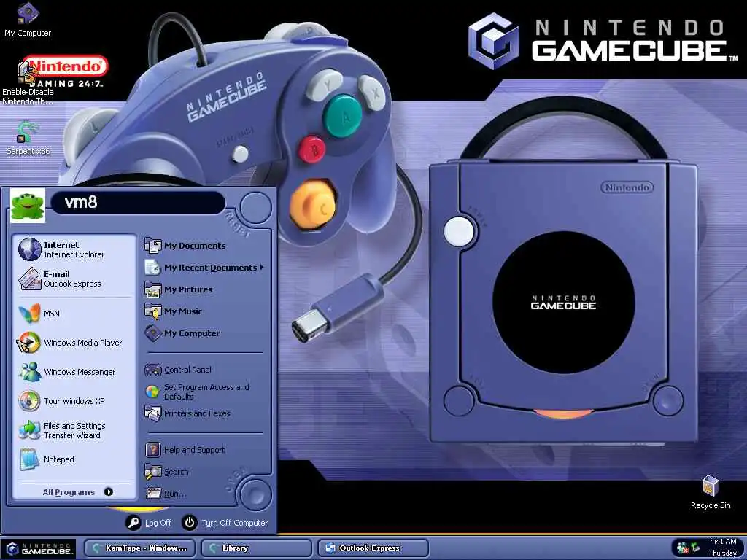Screen dimensions: 747x560
Task: Select Windows Messenger menu entry
Action: point(75,372)
